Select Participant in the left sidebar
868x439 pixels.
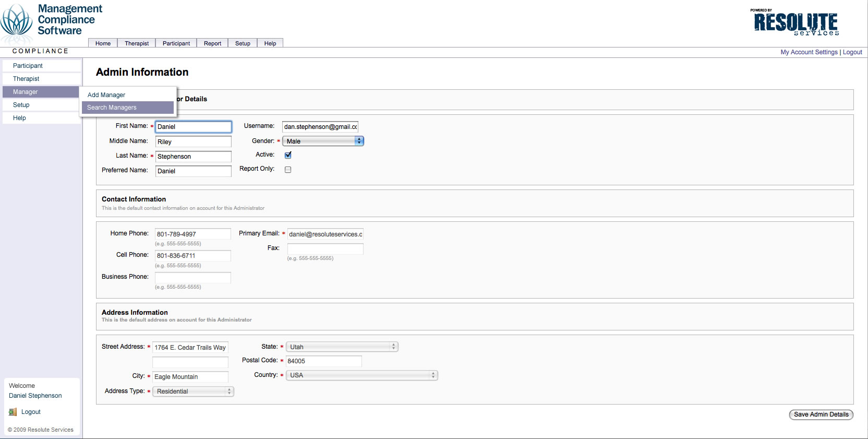pos(41,66)
